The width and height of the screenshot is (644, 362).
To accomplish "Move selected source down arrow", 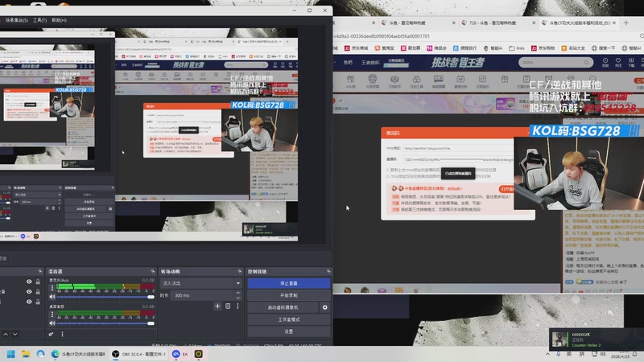I will pos(15,334).
